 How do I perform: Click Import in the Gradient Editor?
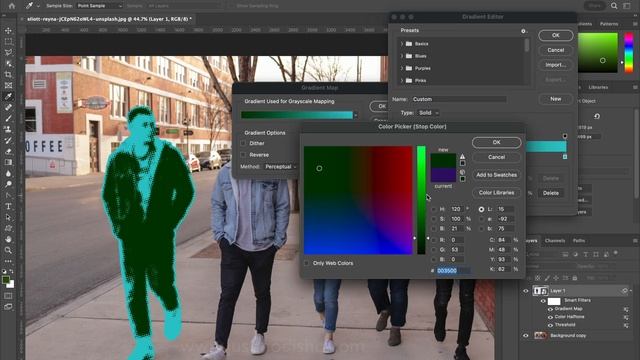pyautogui.click(x=556, y=65)
